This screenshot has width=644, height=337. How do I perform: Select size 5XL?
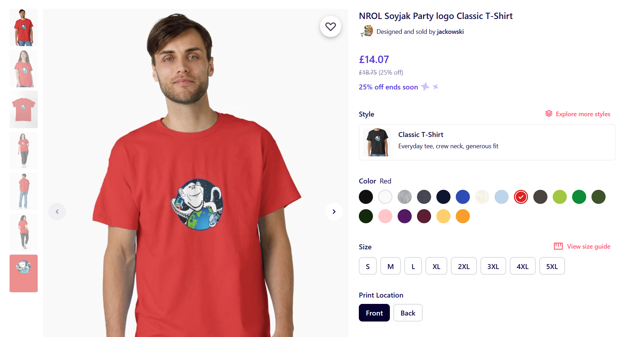552,266
